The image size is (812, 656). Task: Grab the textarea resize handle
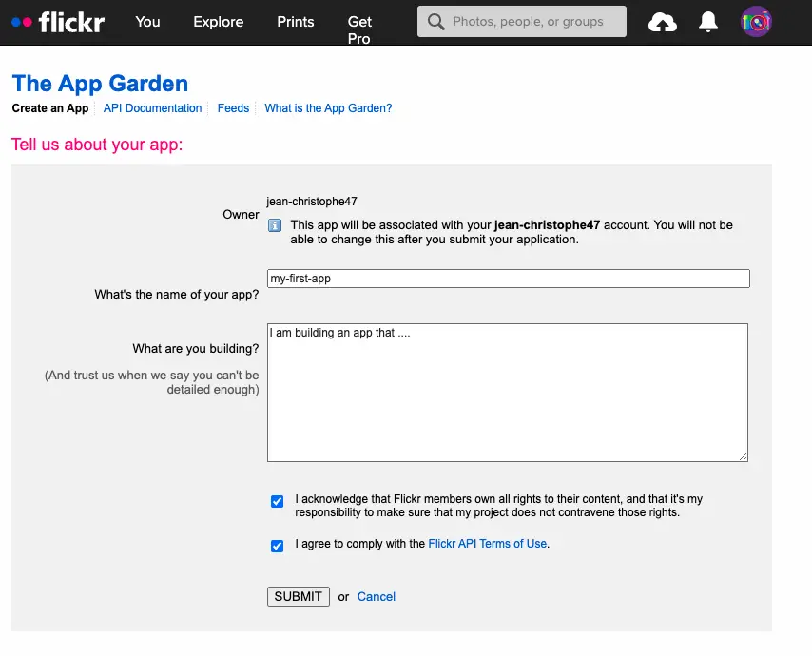tap(744, 456)
